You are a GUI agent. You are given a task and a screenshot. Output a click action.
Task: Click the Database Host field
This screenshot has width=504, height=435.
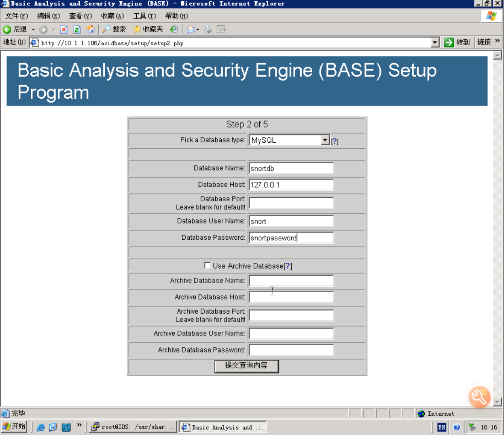pyautogui.click(x=291, y=185)
